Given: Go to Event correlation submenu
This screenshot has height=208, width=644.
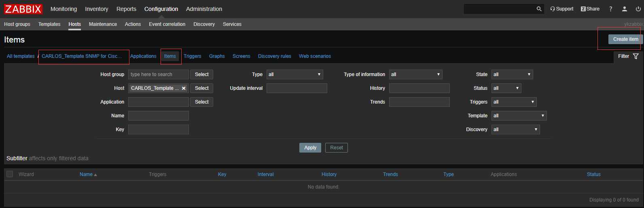Looking at the screenshot, I should click(167, 24).
